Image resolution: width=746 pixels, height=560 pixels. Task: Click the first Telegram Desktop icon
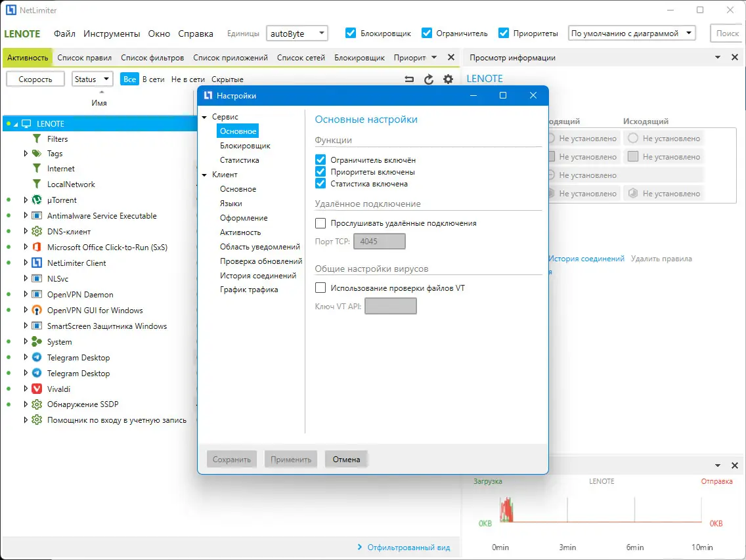coord(37,357)
